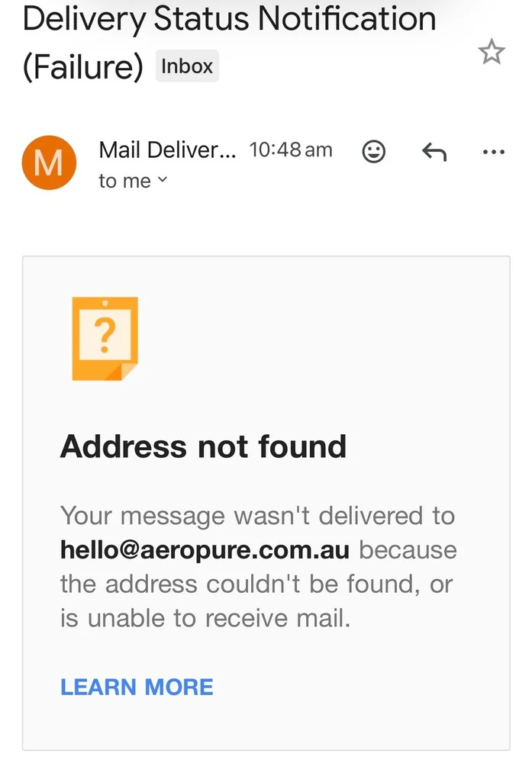Open the LEARN MORE link
Screen dimensions: 532x763
point(137,687)
